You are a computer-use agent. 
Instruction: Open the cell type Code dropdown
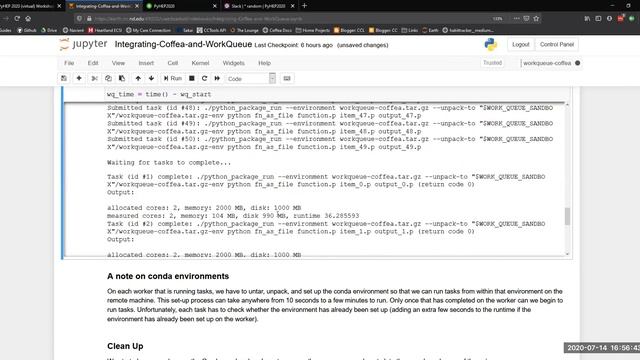pos(251,78)
